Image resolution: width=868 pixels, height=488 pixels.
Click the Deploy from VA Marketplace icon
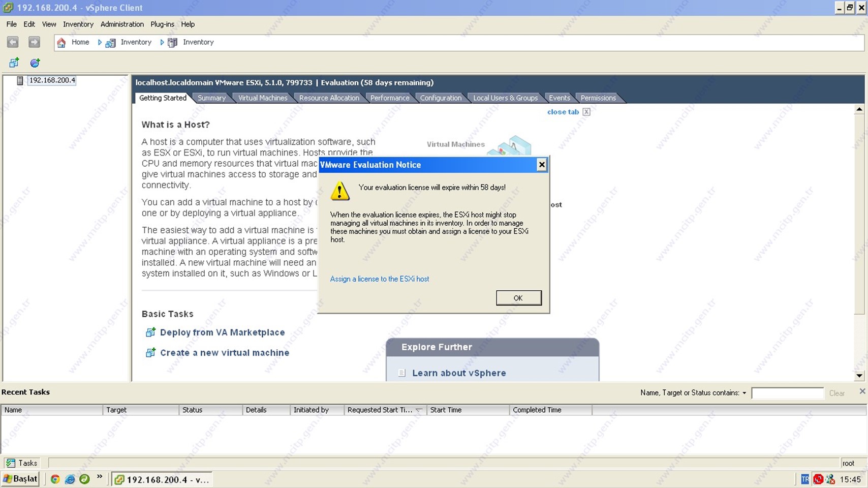coord(150,332)
